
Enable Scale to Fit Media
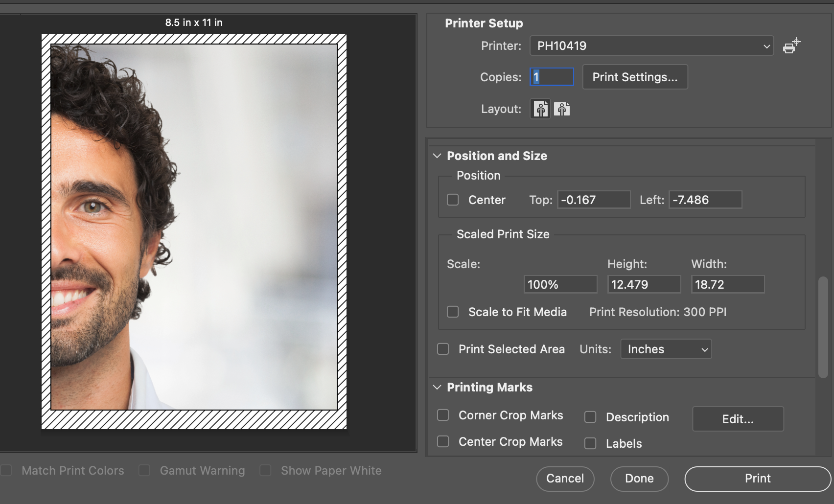tap(452, 312)
